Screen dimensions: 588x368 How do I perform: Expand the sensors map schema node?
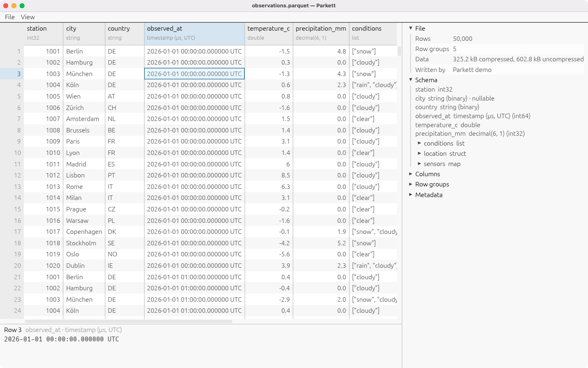click(x=419, y=164)
